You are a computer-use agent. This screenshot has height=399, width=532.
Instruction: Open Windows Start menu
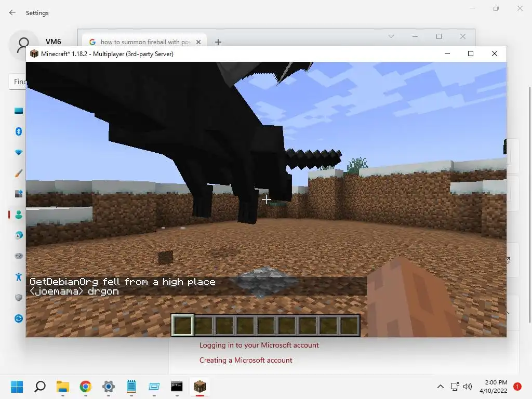pos(17,387)
